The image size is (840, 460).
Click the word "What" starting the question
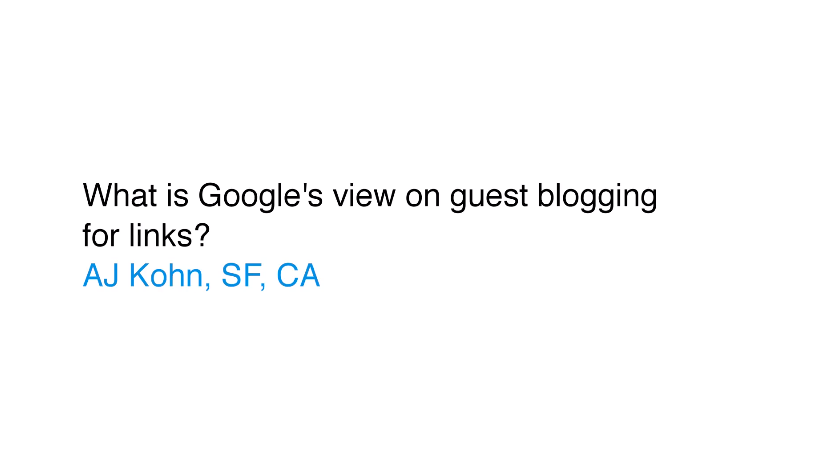point(120,195)
